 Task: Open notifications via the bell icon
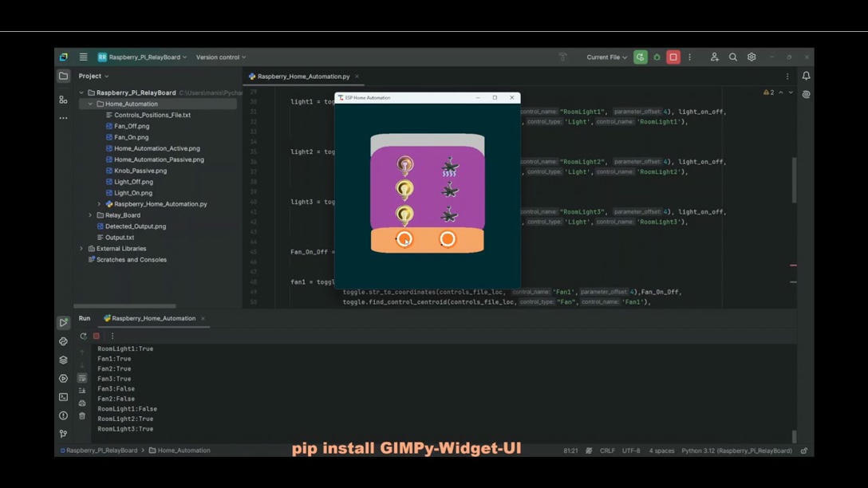pyautogui.click(x=806, y=75)
